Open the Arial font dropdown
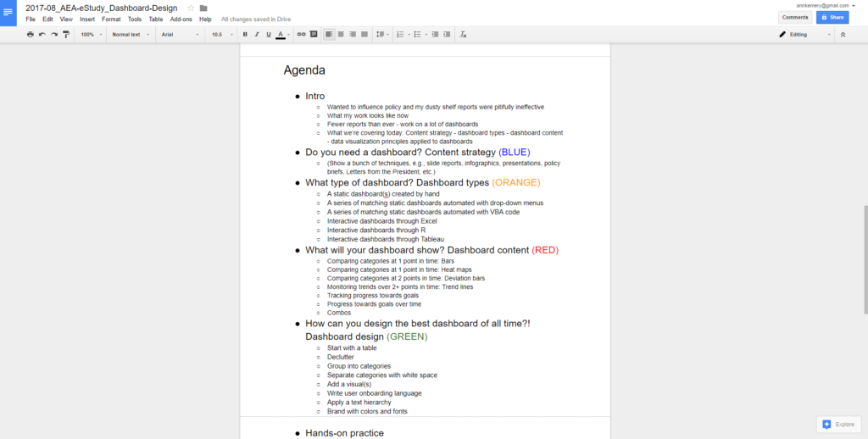The height and width of the screenshot is (439, 868). (179, 35)
